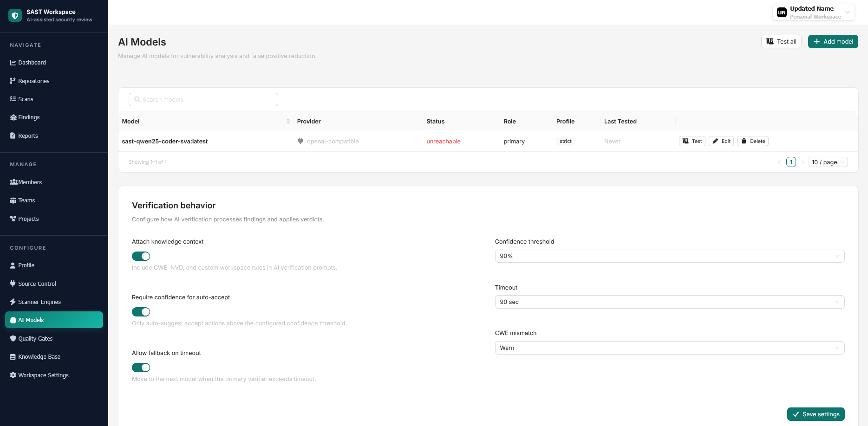
Task: Click the Search models field
Action: [x=203, y=99]
